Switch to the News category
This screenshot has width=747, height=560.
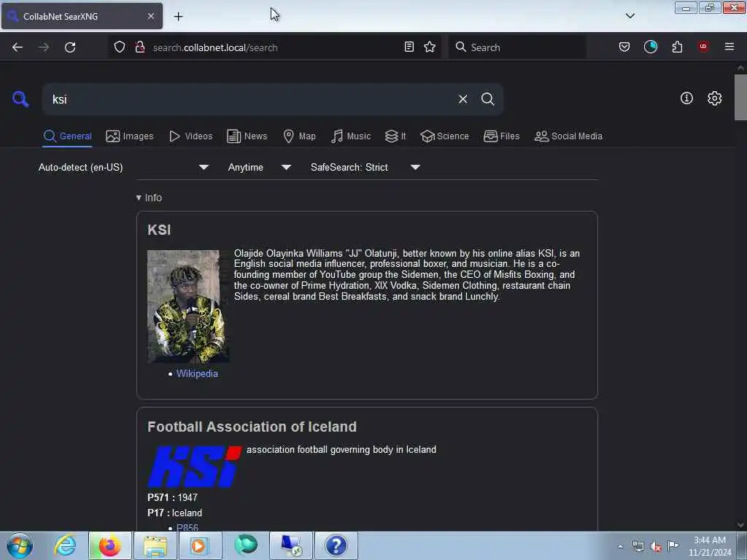point(247,136)
